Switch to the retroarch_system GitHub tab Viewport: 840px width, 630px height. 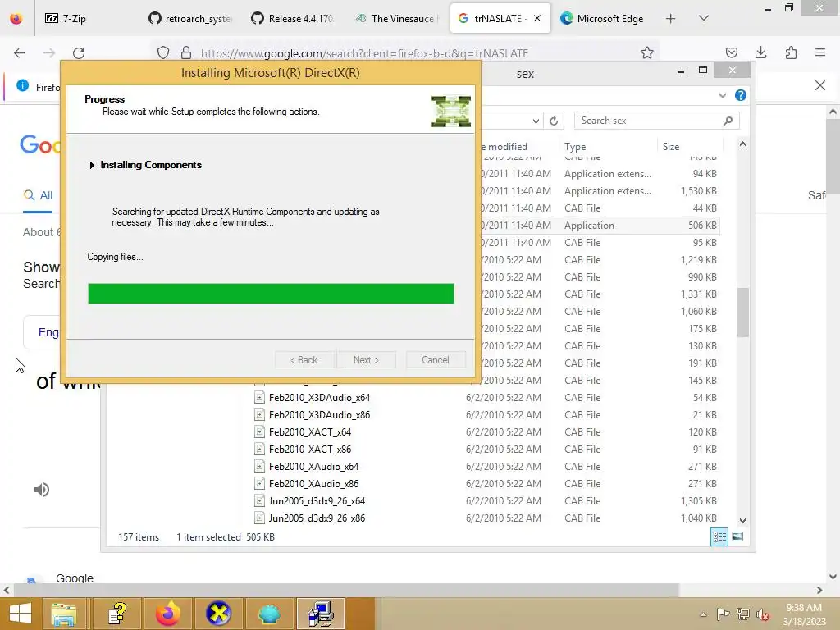point(190,19)
